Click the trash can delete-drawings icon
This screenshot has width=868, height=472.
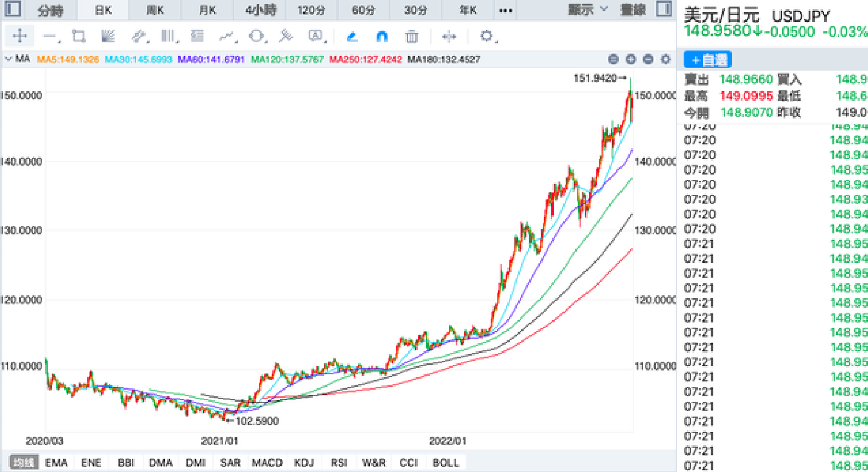[411, 37]
